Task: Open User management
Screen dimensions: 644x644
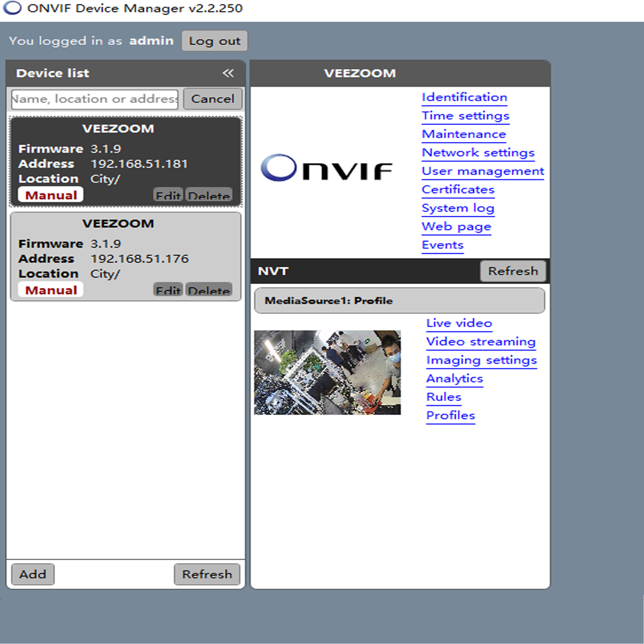Action: (483, 171)
